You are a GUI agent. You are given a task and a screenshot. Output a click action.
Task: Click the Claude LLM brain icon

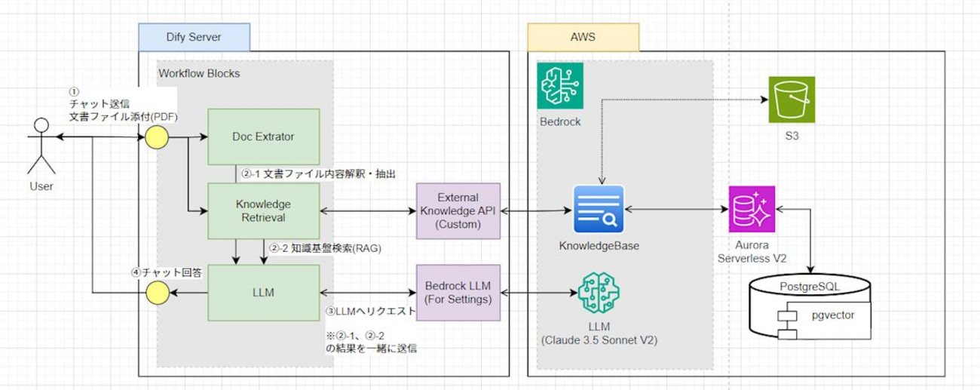click(599, 292)
